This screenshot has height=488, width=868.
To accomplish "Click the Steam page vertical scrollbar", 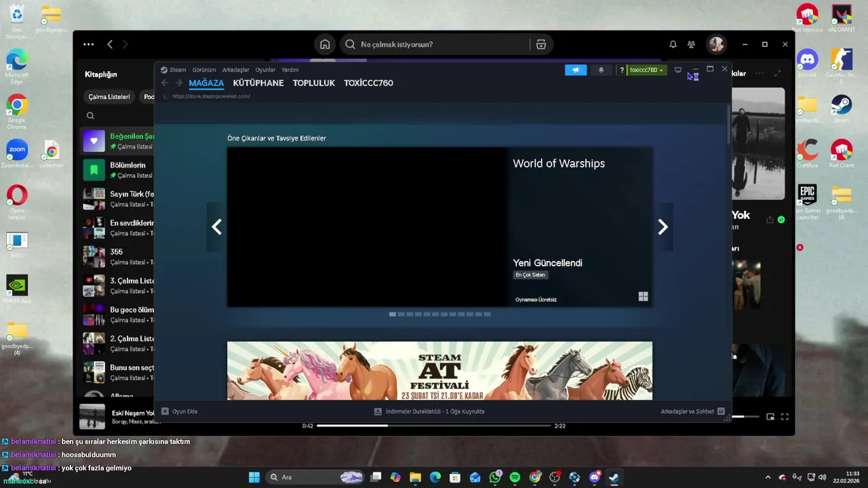I will [729, 123].
